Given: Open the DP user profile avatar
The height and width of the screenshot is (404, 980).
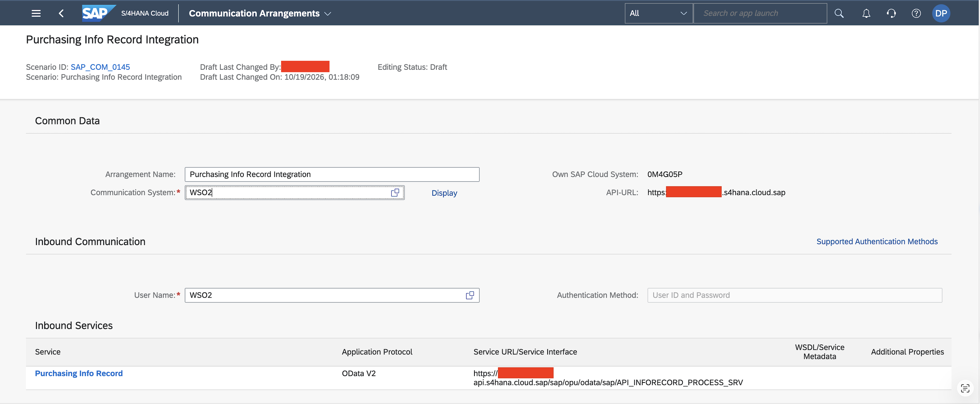Looking at the screenshot, I should pyautogui.click(x=941, y=13).
